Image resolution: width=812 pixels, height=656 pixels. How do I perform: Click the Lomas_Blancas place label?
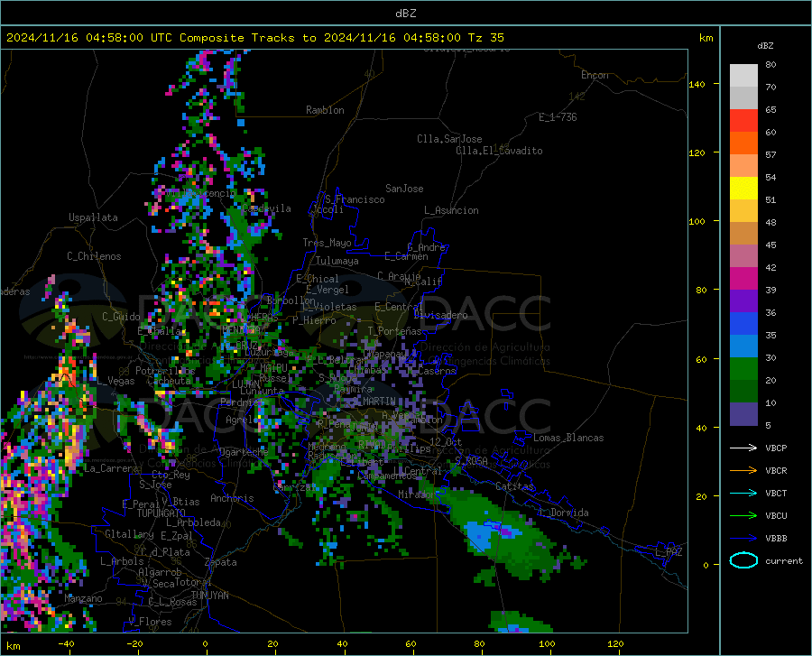point(568,438)
